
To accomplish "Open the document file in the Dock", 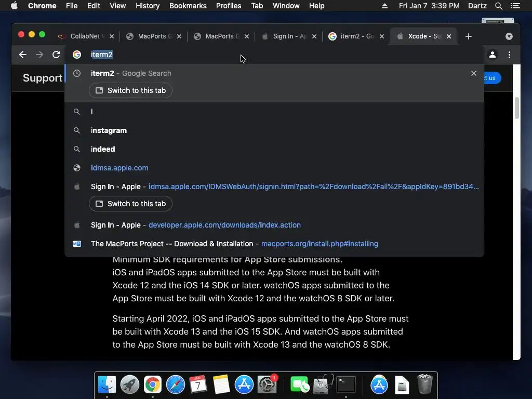I will [x=402, y=385].
